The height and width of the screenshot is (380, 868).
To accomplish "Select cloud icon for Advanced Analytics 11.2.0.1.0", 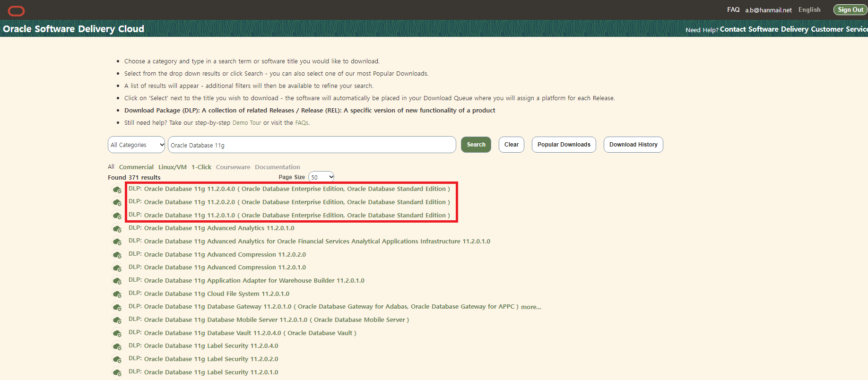I will [117, 229].
